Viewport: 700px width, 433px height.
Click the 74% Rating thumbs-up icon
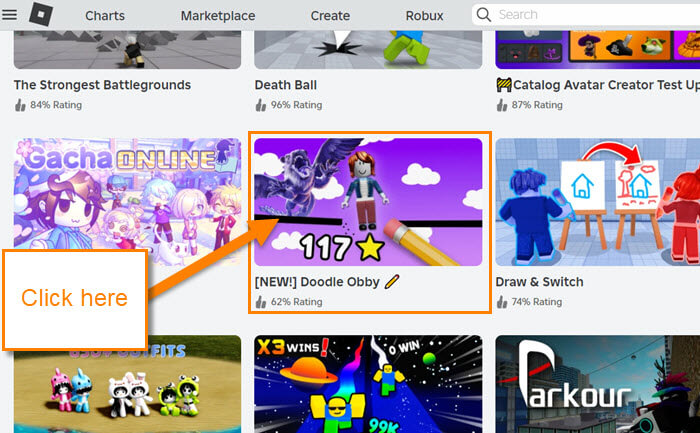click(502, 302)
